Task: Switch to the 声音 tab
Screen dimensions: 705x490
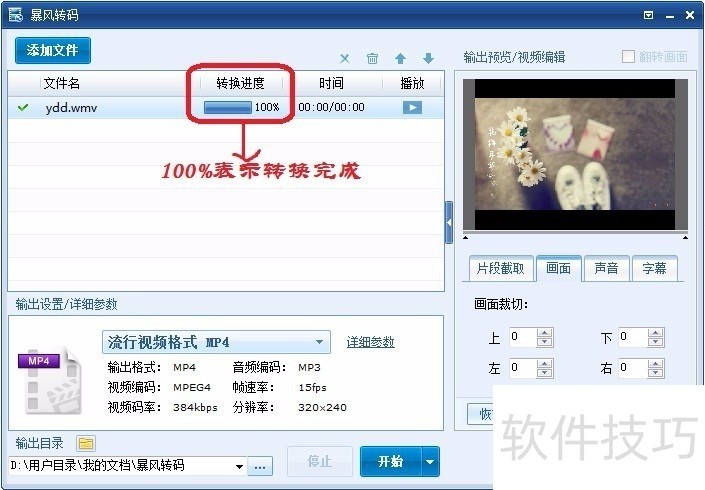Action: click(x=607, y=268)
